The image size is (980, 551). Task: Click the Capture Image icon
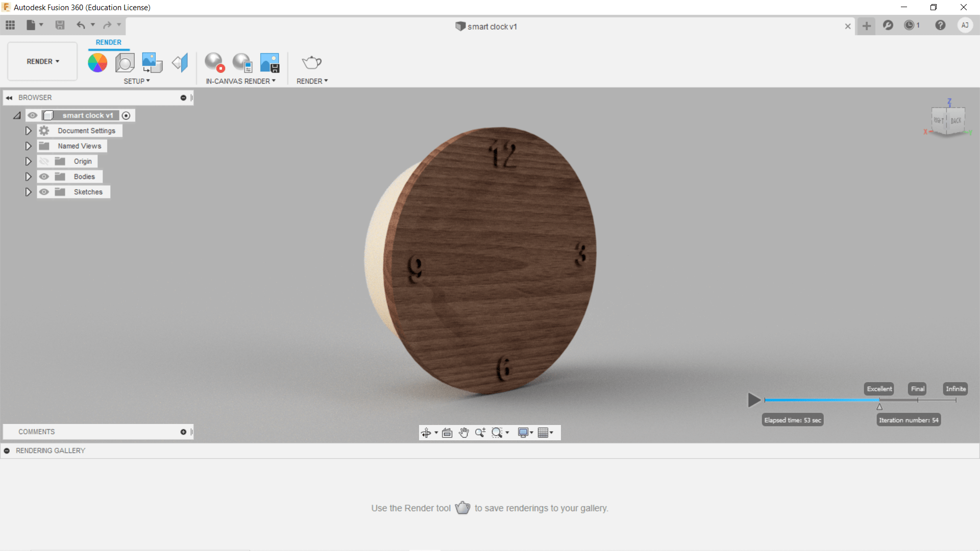(269, 63)
